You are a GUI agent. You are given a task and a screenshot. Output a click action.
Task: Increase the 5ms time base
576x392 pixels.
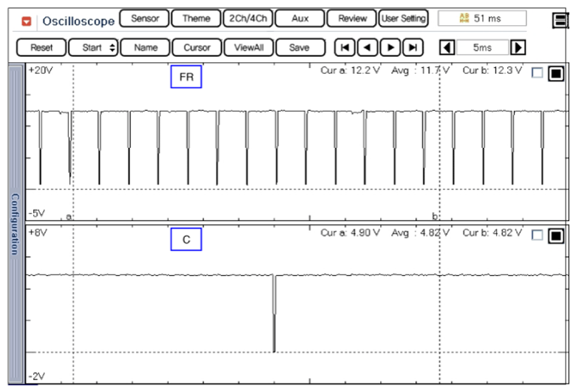(518, 47)
